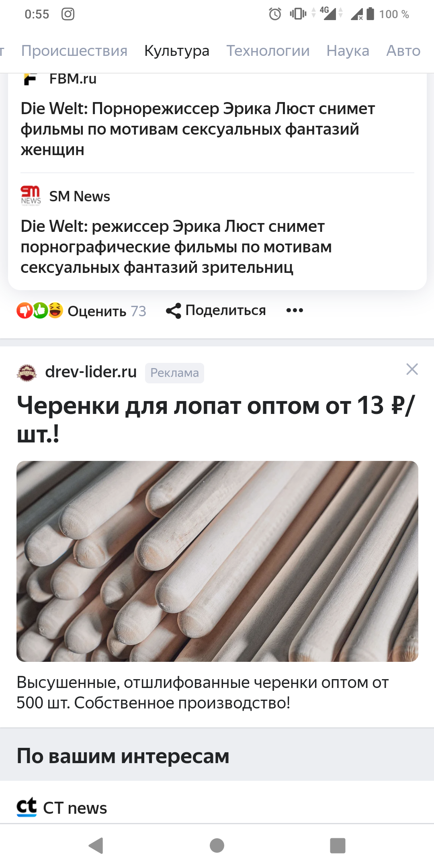Tap the Android recent apps square button
Screen dimensions: 434x868
click(x=338, y=845)
